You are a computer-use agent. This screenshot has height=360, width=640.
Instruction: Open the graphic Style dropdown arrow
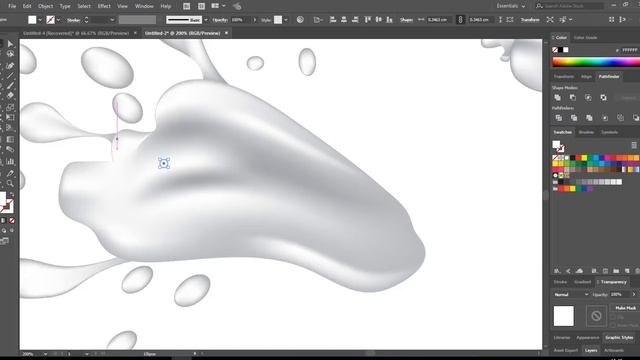pos(286,20)
